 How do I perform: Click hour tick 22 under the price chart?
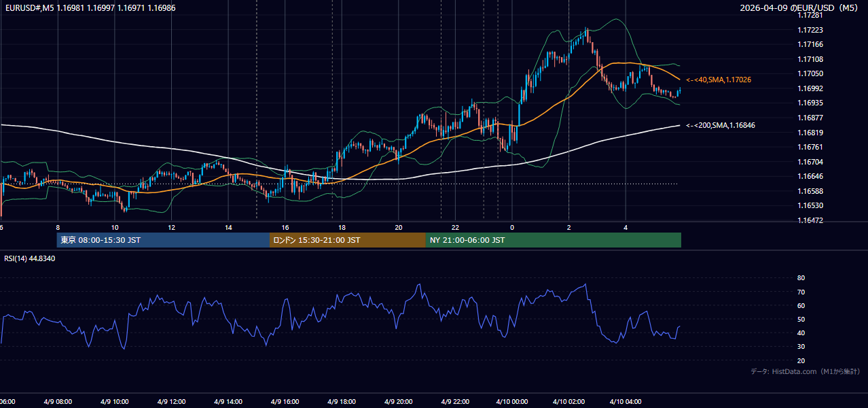(455, 227)
